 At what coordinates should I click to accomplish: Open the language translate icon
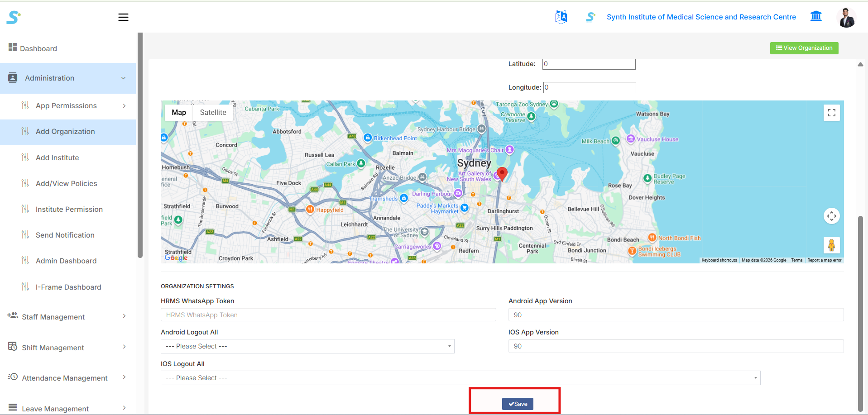(x=561, y=17)
